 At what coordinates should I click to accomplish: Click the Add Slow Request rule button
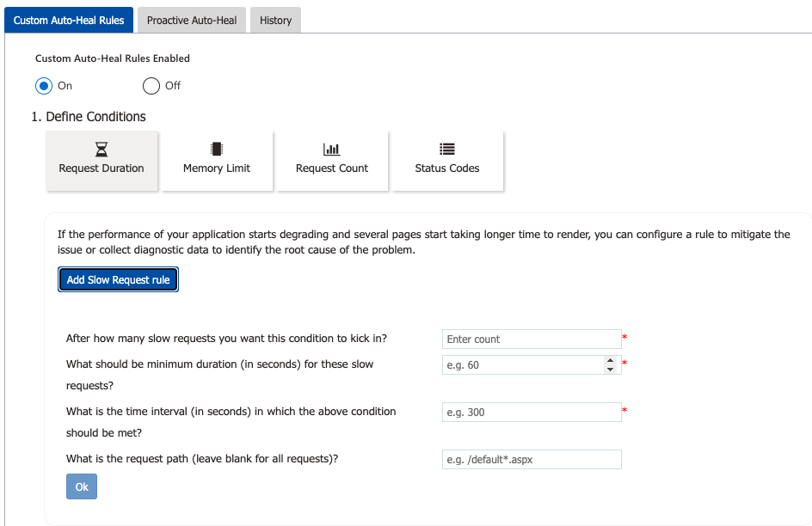click(x=118, y=278)
